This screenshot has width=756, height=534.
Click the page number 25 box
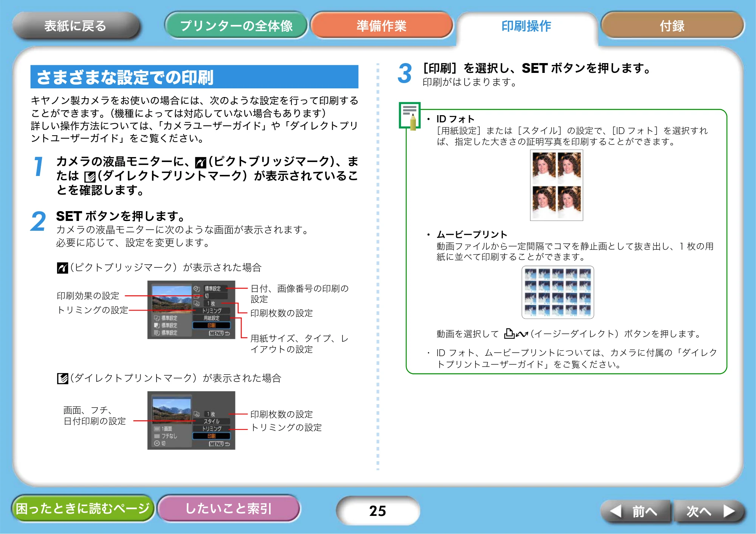pyautogui.click(x=378, y=511)
